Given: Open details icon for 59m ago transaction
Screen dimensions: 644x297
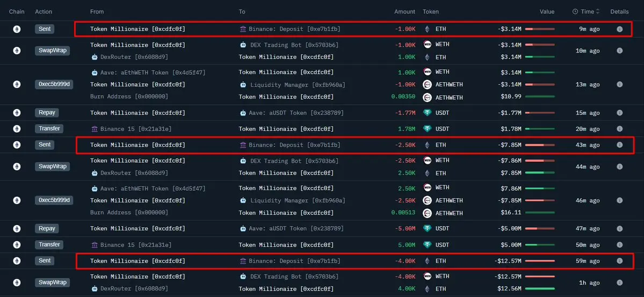Looking at the screenshot, I should [x=619, y=261].
